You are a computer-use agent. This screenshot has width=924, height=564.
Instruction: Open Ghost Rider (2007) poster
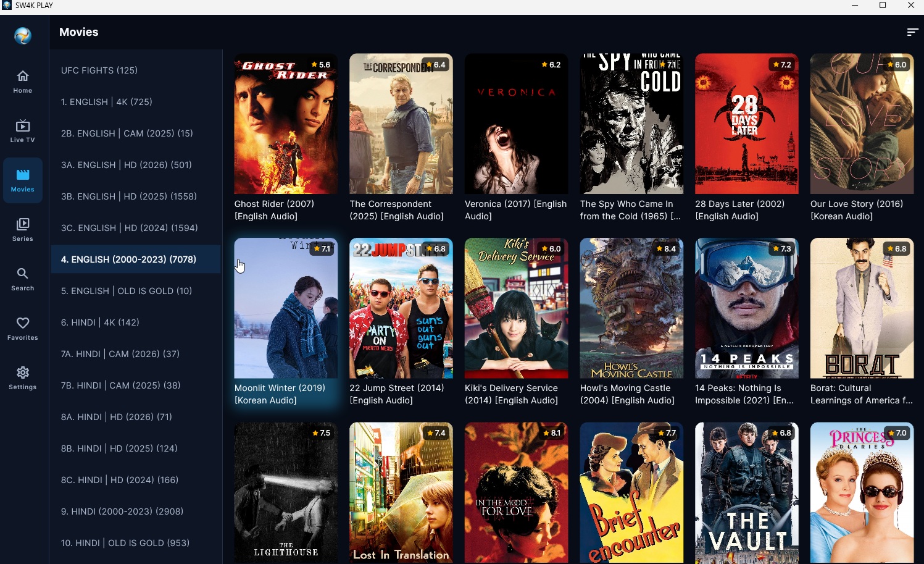tap(286, 124)
